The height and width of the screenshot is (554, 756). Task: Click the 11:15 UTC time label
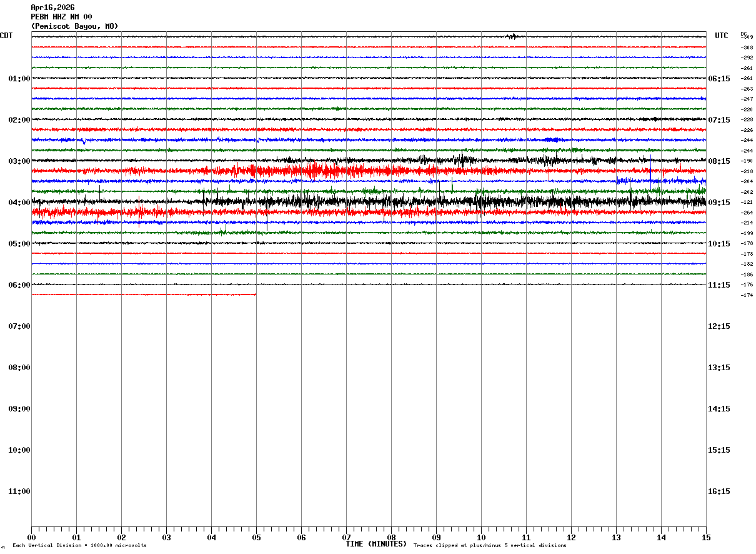tap(719, 285)
